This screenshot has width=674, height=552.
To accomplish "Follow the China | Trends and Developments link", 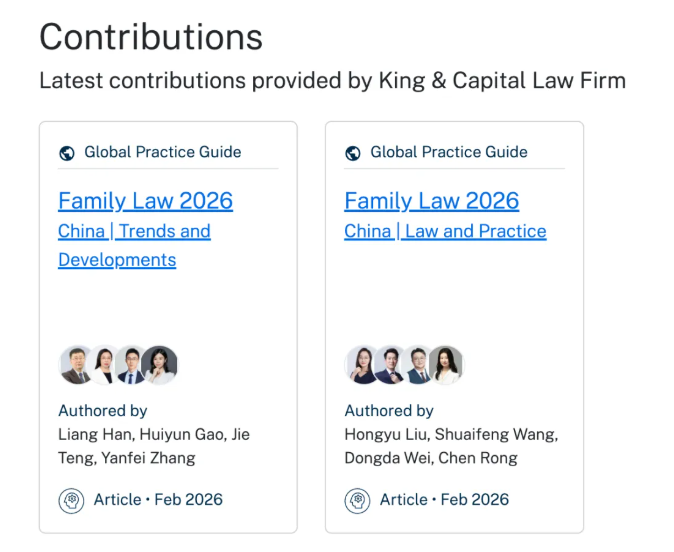I will pyautogui.click(x=134, y=245).
